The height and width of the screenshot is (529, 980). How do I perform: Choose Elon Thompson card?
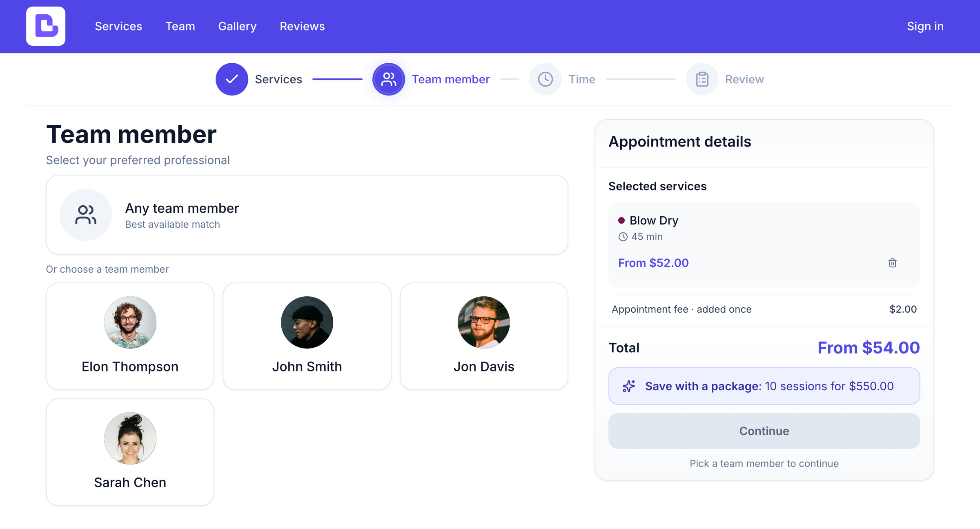pyautogui.click(x=130, y=336)
